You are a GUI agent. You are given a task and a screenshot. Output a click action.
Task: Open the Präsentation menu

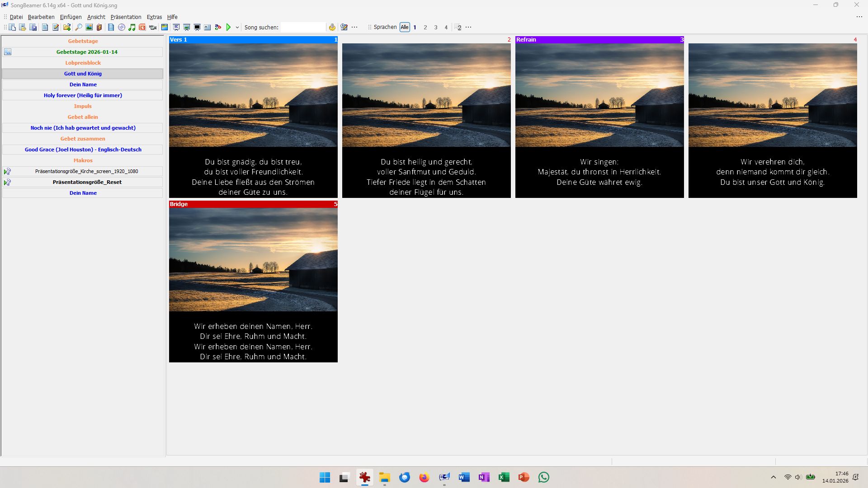(x=126, y=17)
